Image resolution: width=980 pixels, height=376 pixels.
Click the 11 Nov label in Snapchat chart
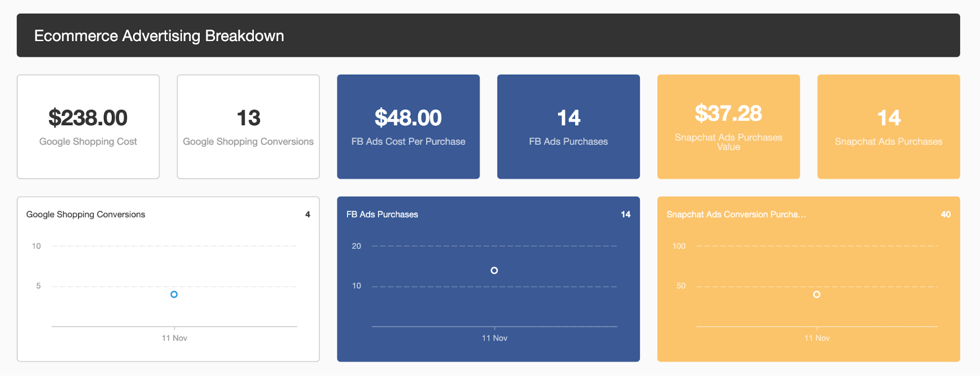click(817, 338)
